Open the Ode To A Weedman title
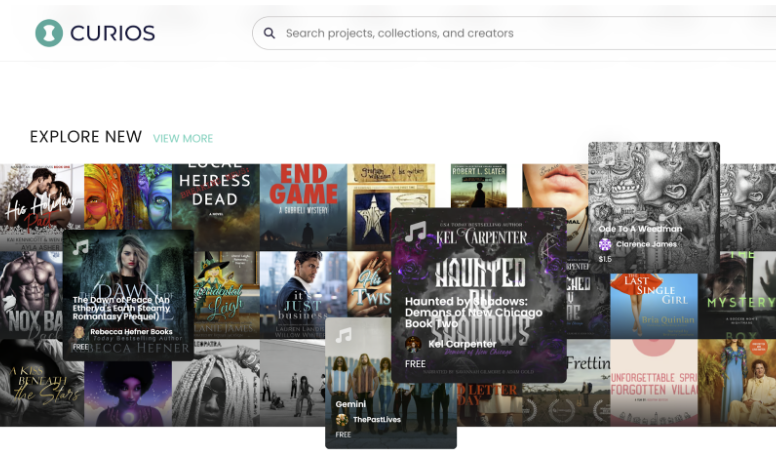The height and width of the screenshot is (470, 780). (x=640, y=229)
